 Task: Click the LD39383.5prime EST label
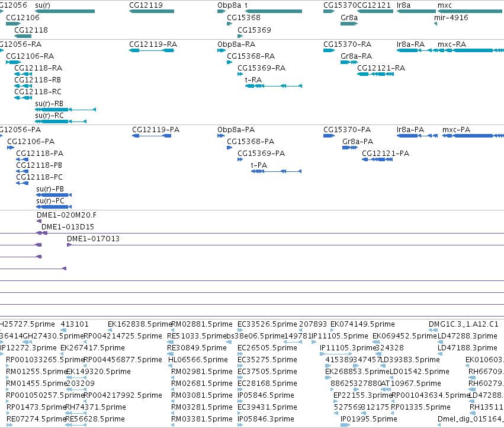click(410, 359)
